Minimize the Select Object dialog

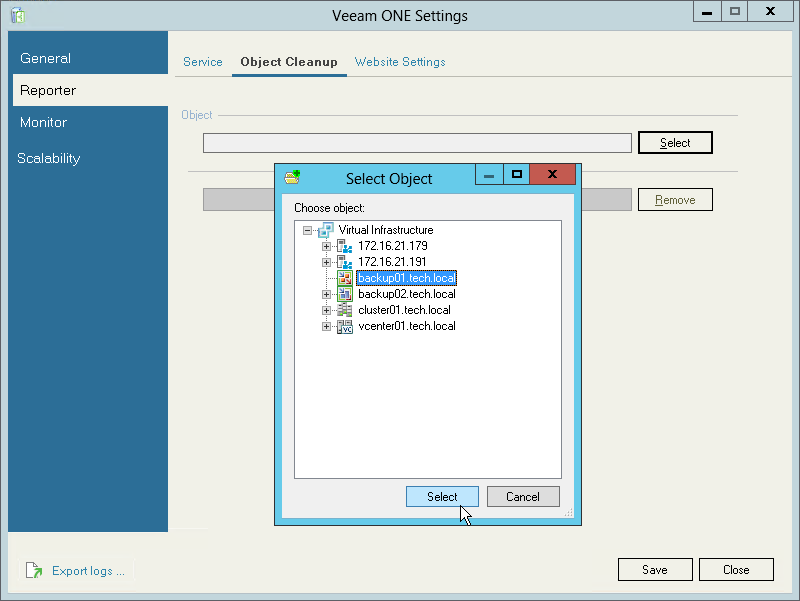point(489,174)
